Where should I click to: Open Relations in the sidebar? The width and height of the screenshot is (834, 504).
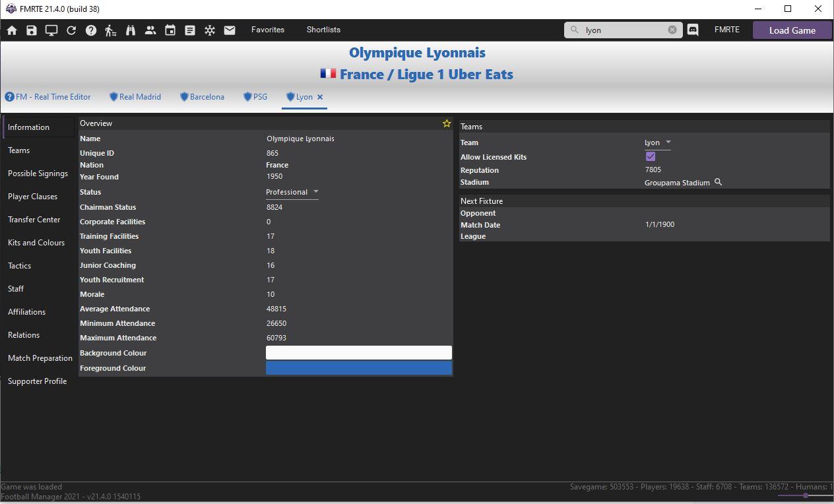pos(24,335)
